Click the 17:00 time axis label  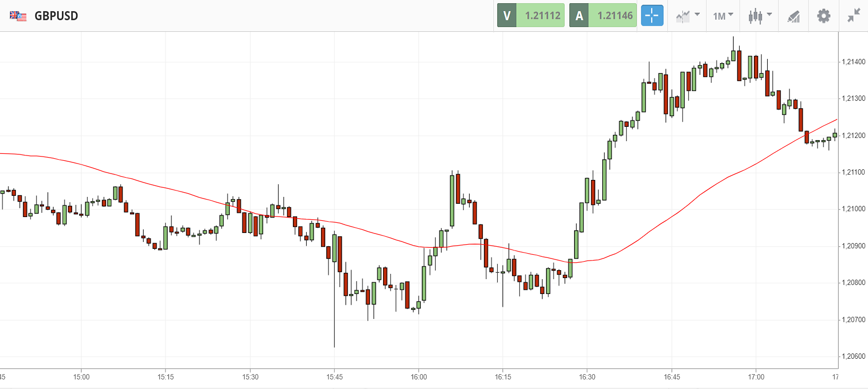point(756,377)
